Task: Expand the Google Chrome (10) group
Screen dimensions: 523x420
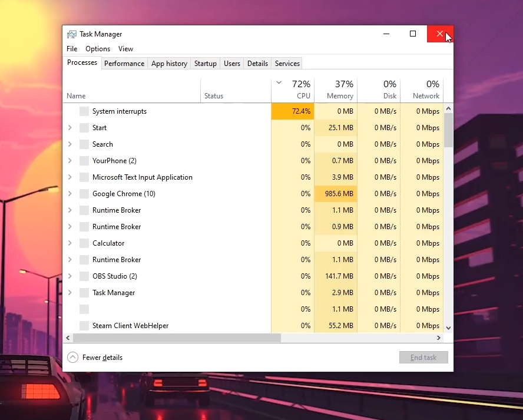Action: (x=69, y=193)
